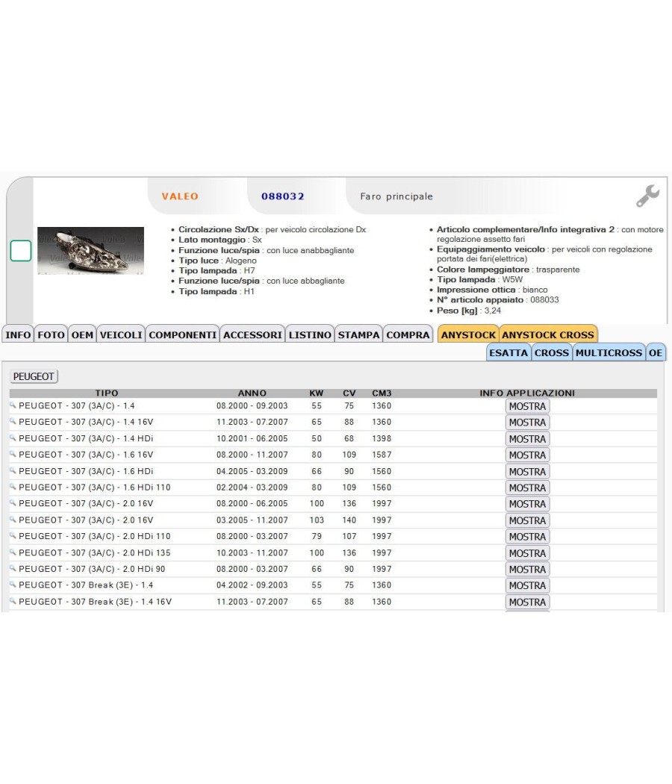The image size is (672, 784).
Task: Click the KW column header
Action: coord(317,393)
